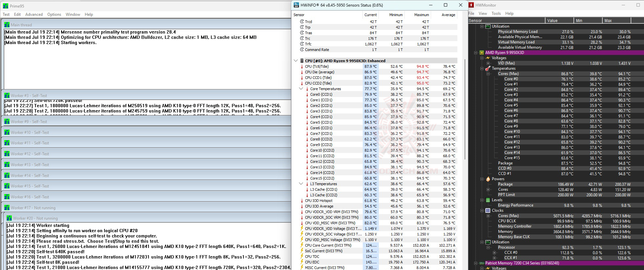Image resolution: width=644 pixels, height=270 pixels.
Task: Click the Current column header in HWiNFO
Action: 371,15
